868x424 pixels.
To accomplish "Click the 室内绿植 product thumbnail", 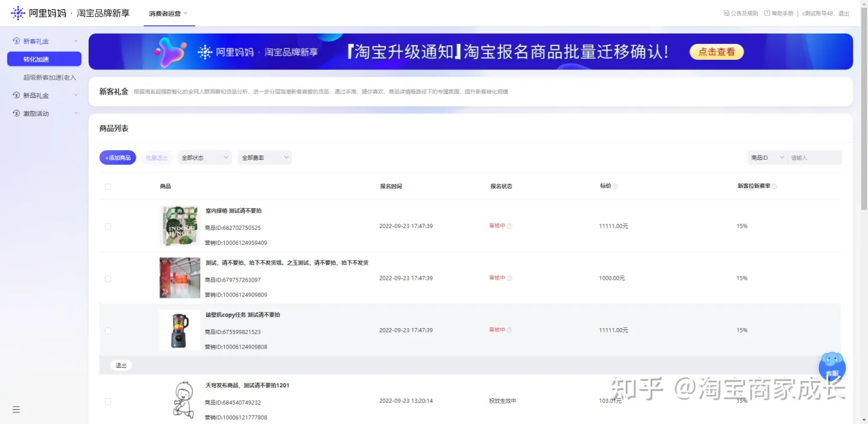I will coord(180,226).
